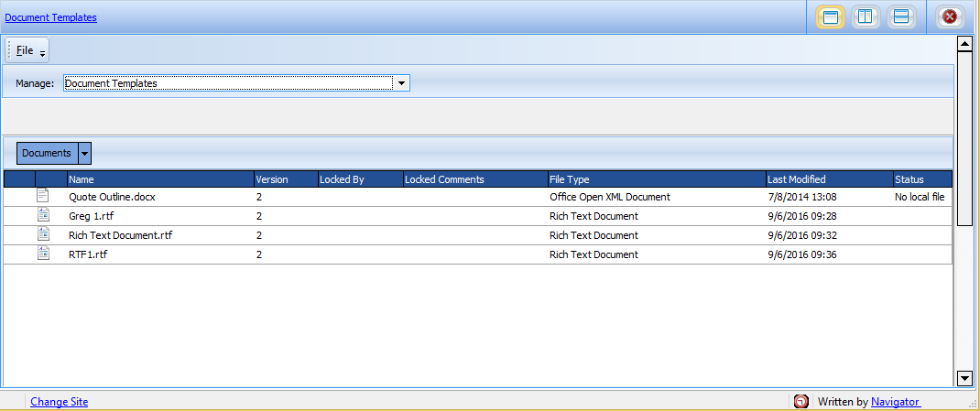Click the red icon beside Written by
Viewport: 980px width, 411px height.
point(801,401)
